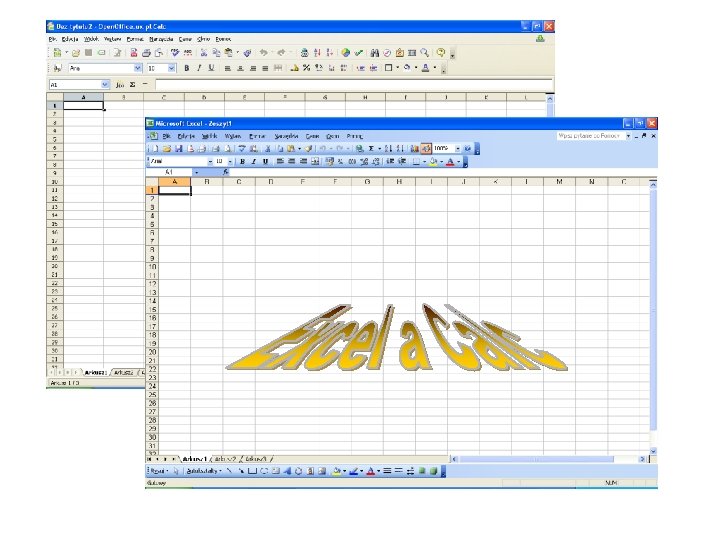Toggle Justify alignment in Calc toolbar
This screenshot has width=720, height=540.
(x=265, y=68)
